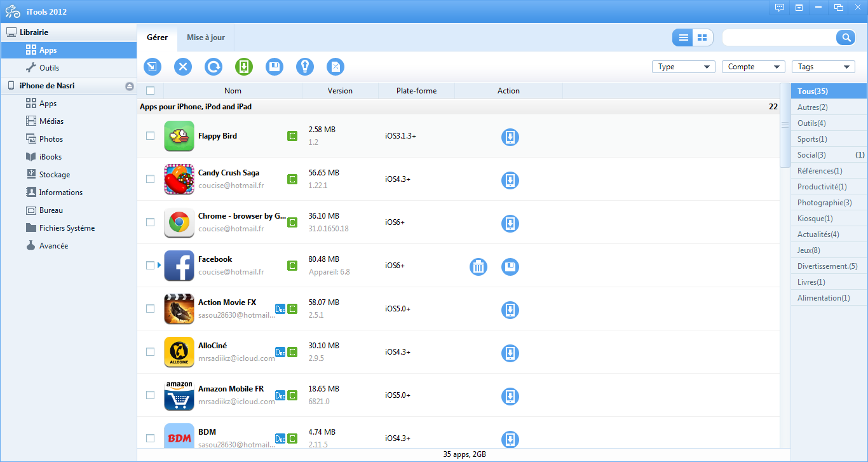
Task: Click the green install-to-device toolbar icon
Action: pos(244,67)
